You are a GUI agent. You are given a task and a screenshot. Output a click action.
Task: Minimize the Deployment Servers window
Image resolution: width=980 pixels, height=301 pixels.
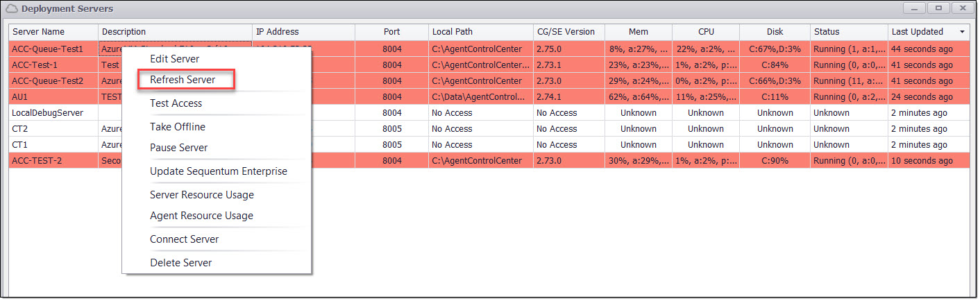click(x=915, y=8)
